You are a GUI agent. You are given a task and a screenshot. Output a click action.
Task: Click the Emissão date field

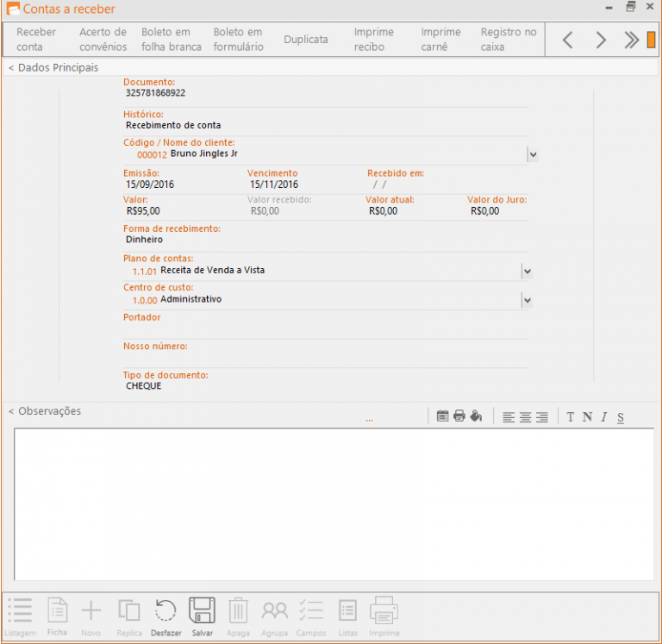[x=150, y=184]
